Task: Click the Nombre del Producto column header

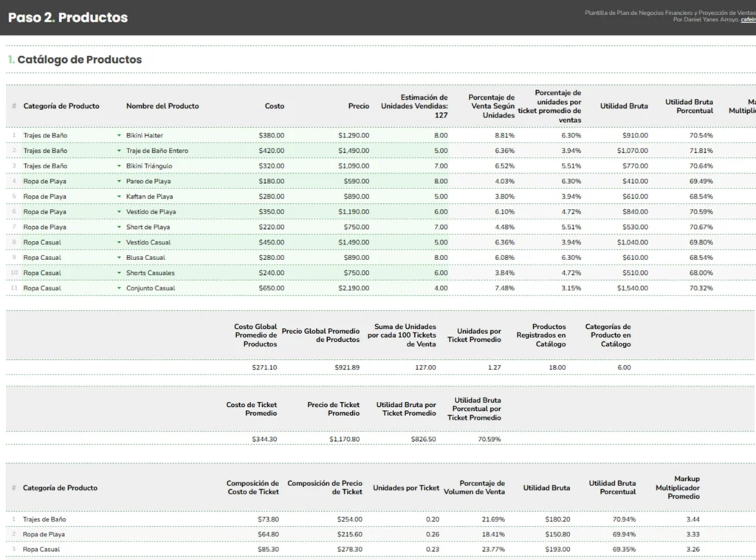Action: pyautogui.click(x=162, y=106)
